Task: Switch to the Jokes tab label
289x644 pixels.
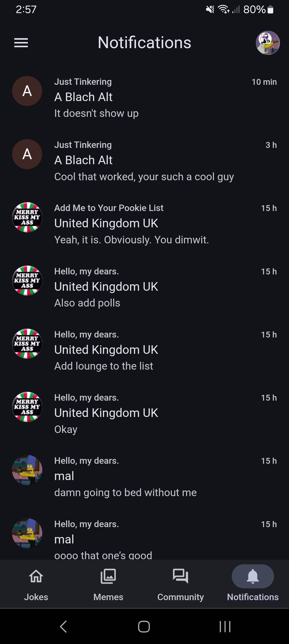Action: pos(36,597)
